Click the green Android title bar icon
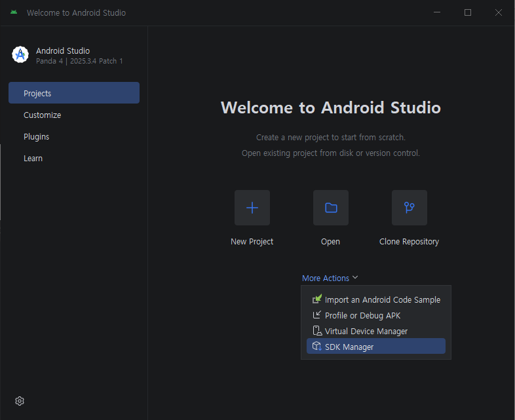Viewport: 515px width, 420px height. click(14, 12)
